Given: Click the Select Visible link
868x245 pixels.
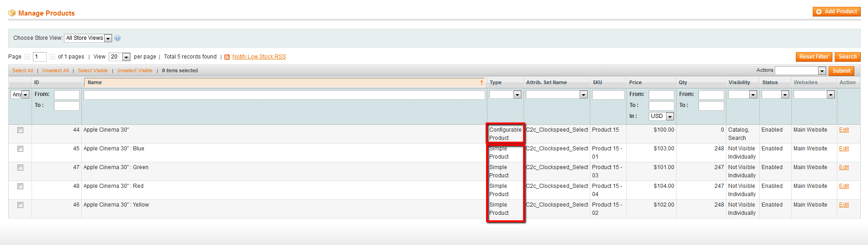Looking at the screenshot, I should 93,71.
